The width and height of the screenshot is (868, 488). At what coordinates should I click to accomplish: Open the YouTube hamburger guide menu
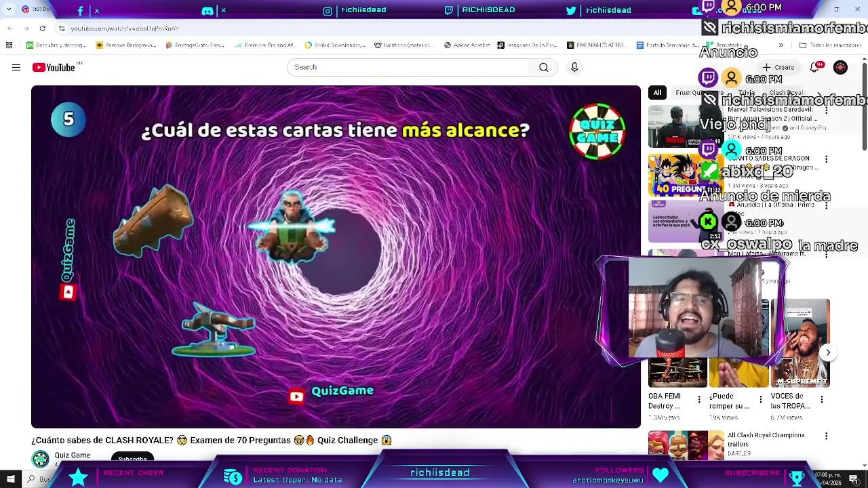(16, 67)
